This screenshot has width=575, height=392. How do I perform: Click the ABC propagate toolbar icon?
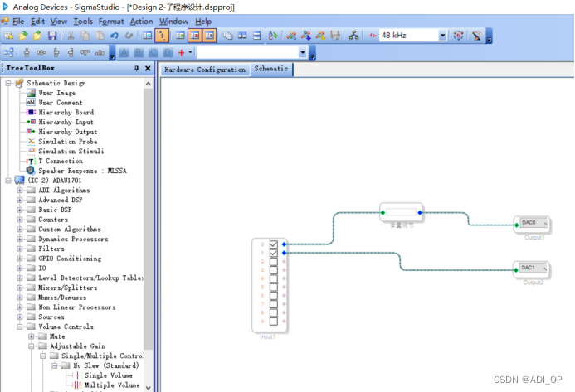tap(273, 36)
